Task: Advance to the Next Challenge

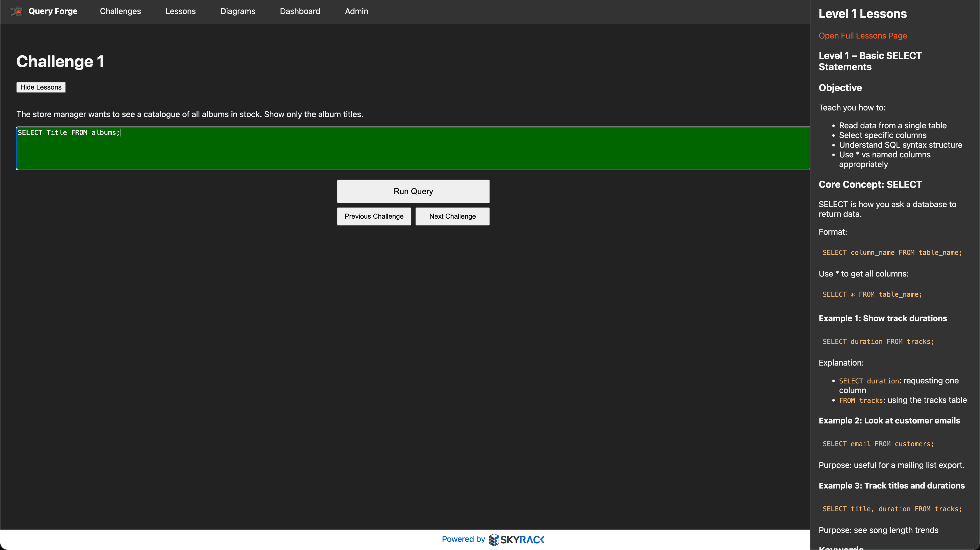Action: (x=452, y=216)
